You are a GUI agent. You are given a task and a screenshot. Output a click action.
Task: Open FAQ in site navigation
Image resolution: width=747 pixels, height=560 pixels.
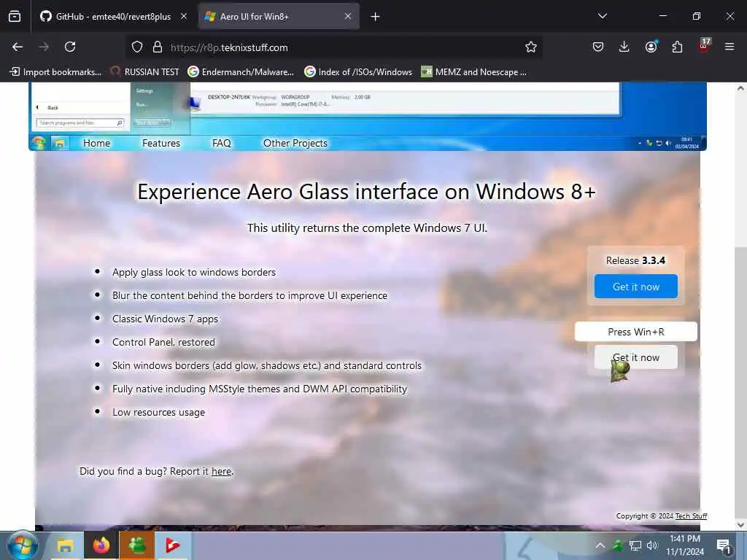[x=222, y=143]
